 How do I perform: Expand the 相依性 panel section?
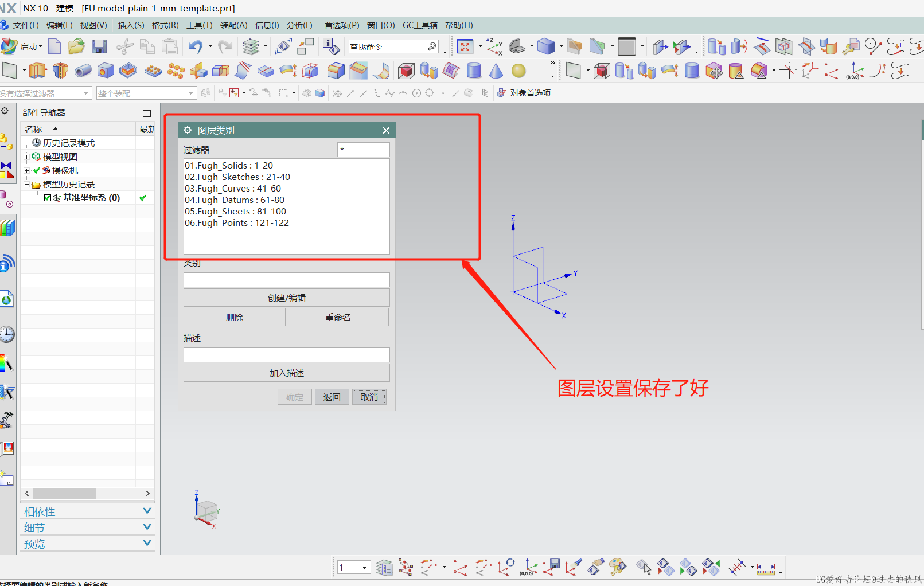pyautogui.click(x=87, y=511)
